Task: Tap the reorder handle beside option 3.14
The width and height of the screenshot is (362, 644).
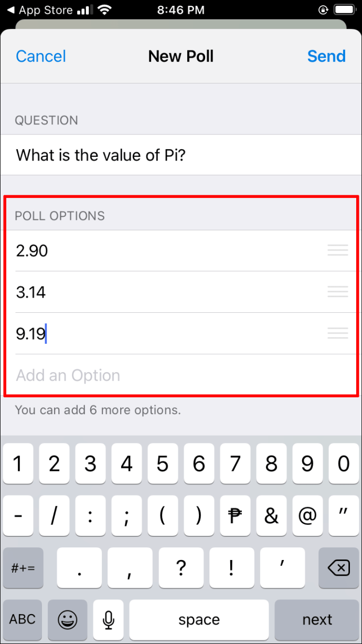Action: [337, 292]
